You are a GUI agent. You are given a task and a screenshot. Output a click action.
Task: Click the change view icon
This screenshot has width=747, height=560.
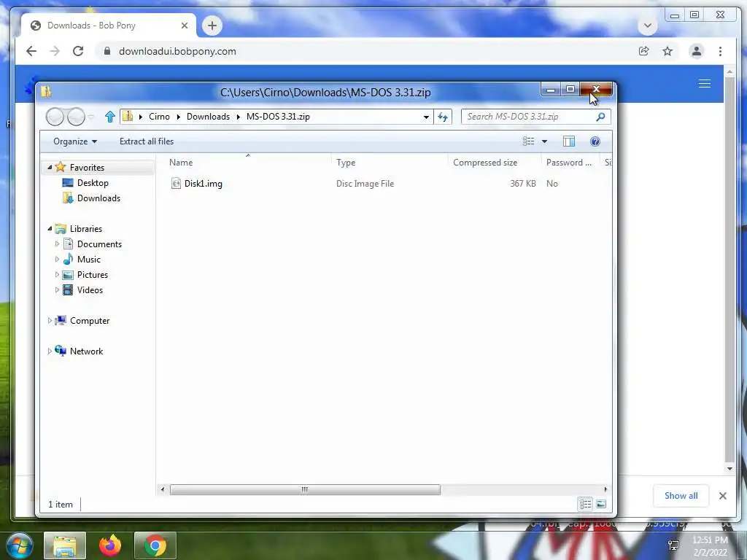point(528,141)
